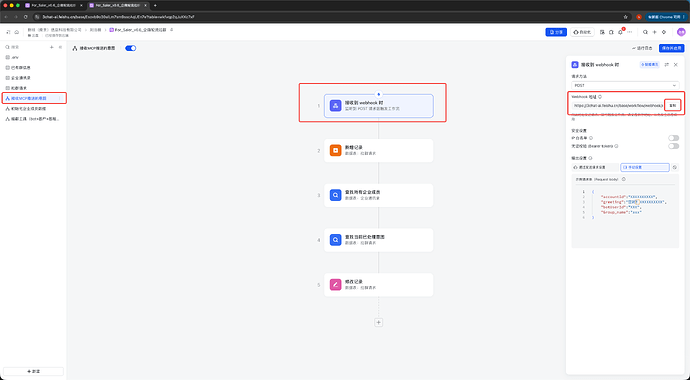Click the webhook URL address field
Screen dimensions: 690x380
pos(618,106)
